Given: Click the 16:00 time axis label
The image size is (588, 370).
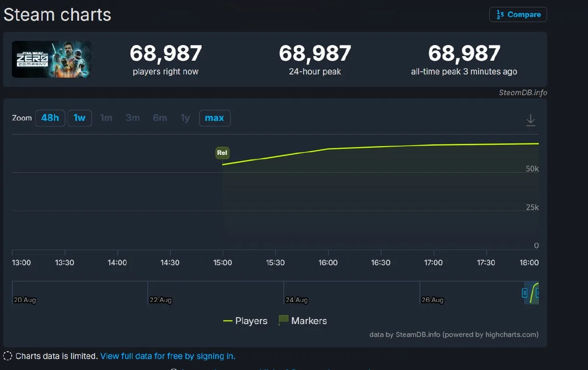Looking at the screenshot, I should [328, 263].
